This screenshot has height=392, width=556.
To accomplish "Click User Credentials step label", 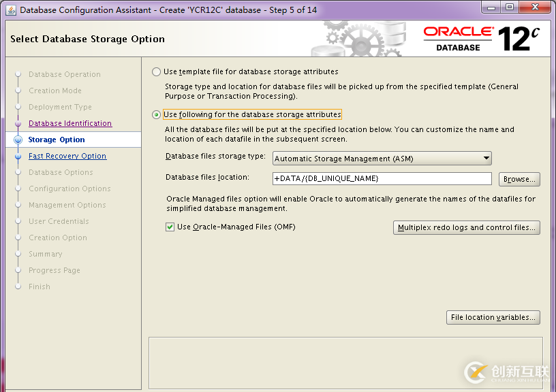I will (x=59, y=221).
